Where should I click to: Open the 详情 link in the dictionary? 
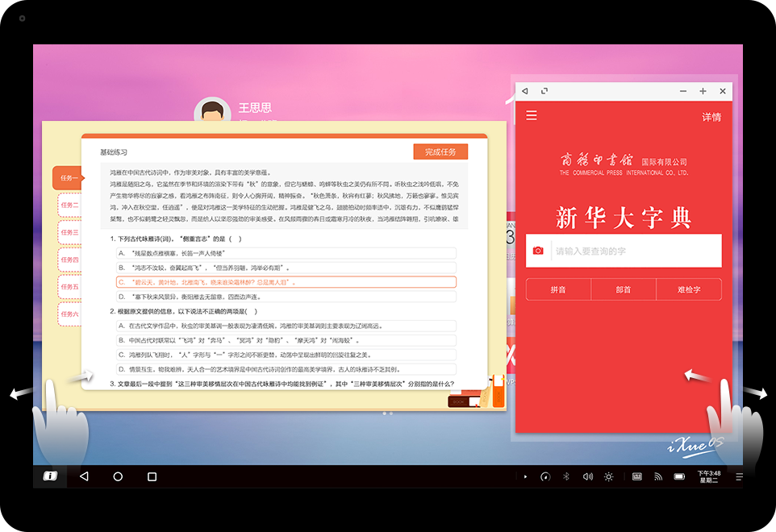711,117
